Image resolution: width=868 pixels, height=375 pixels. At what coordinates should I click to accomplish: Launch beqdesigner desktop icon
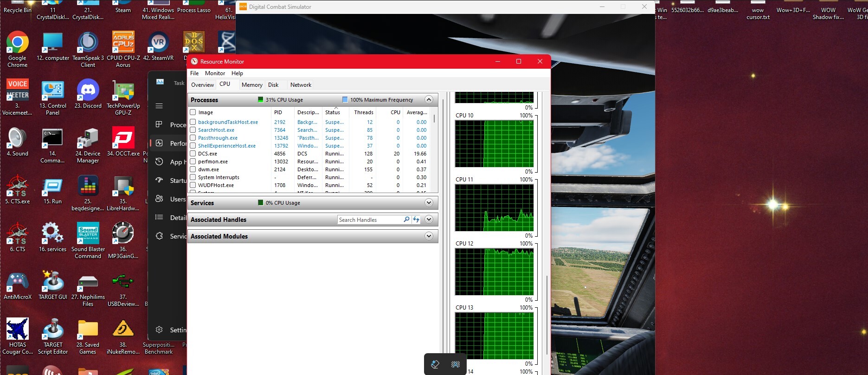[88, 193]
